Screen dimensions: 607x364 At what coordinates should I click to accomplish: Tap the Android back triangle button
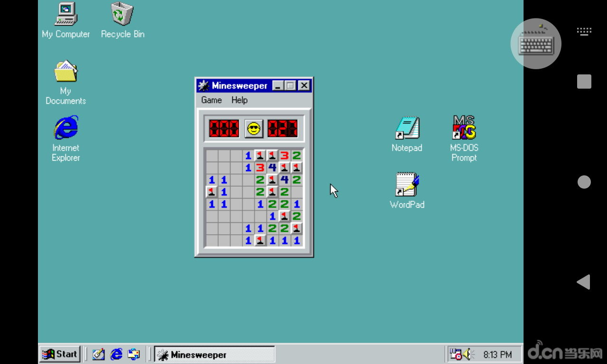[x=583, y=282]
